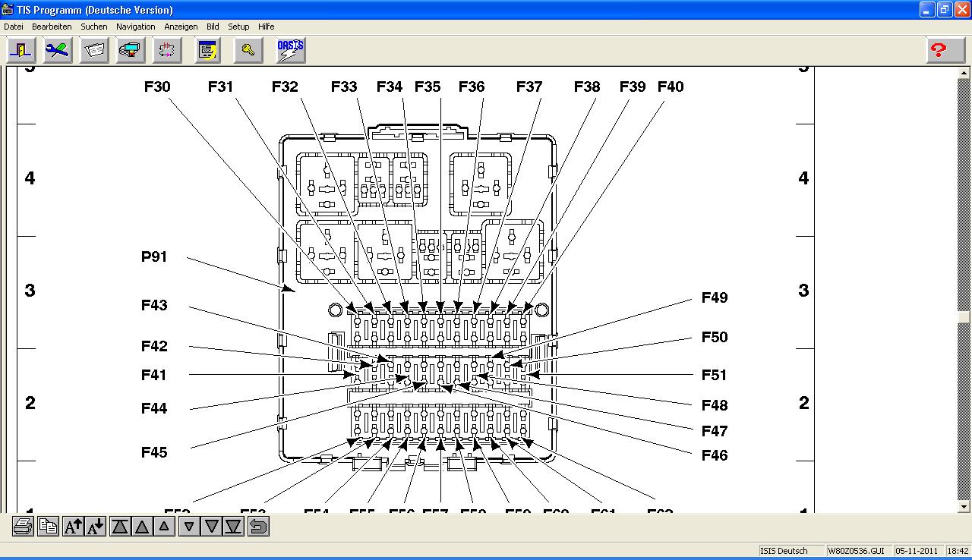Jump to the last page with the barred down triangle
Screen dimensions: 972x560
tap(234, 526)
